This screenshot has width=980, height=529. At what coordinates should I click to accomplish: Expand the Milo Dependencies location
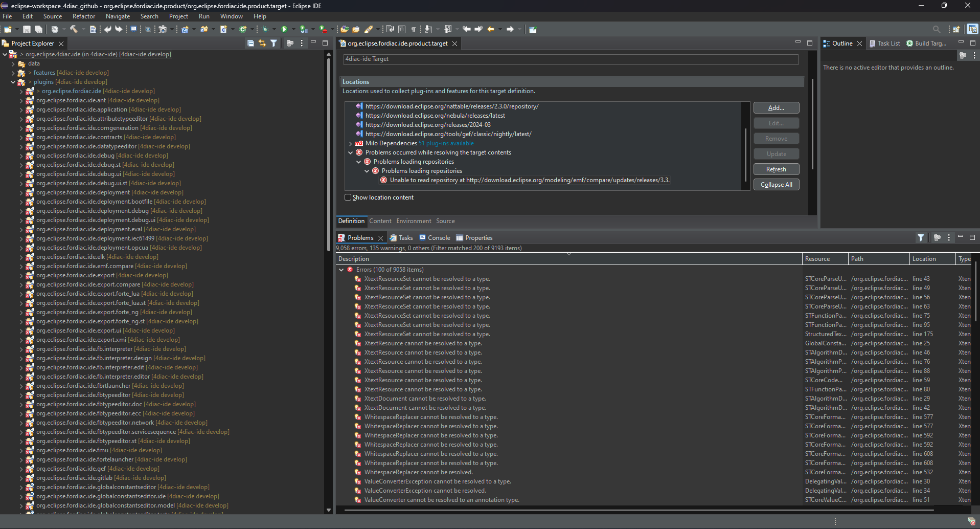pyautogui.click(x=351, y=143)
